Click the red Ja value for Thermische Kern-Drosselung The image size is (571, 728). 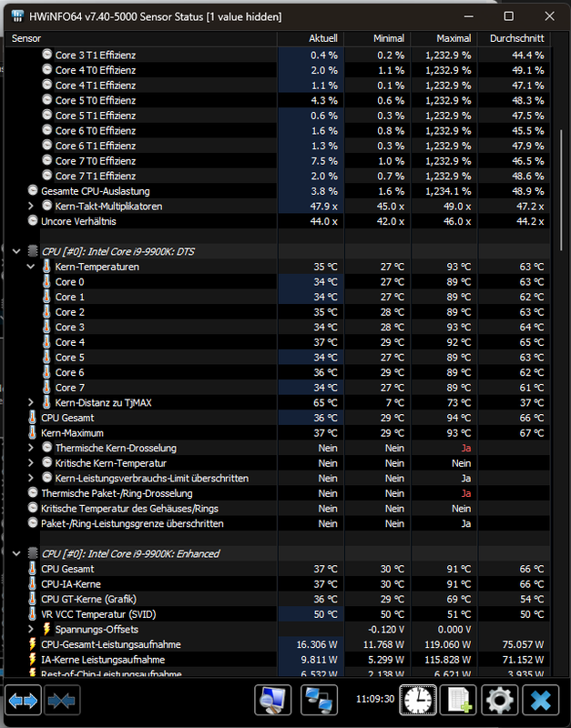[466, 448]
